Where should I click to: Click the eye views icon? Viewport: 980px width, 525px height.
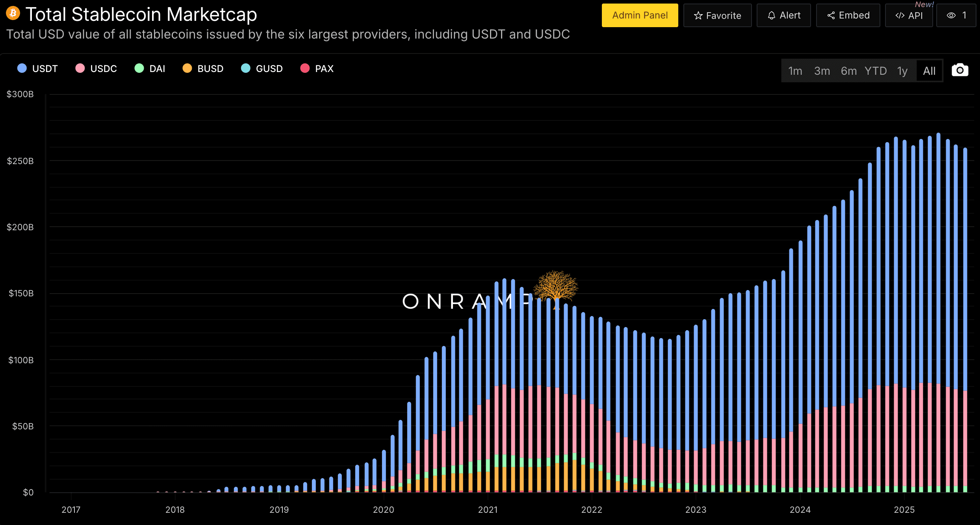coord(951,15)
